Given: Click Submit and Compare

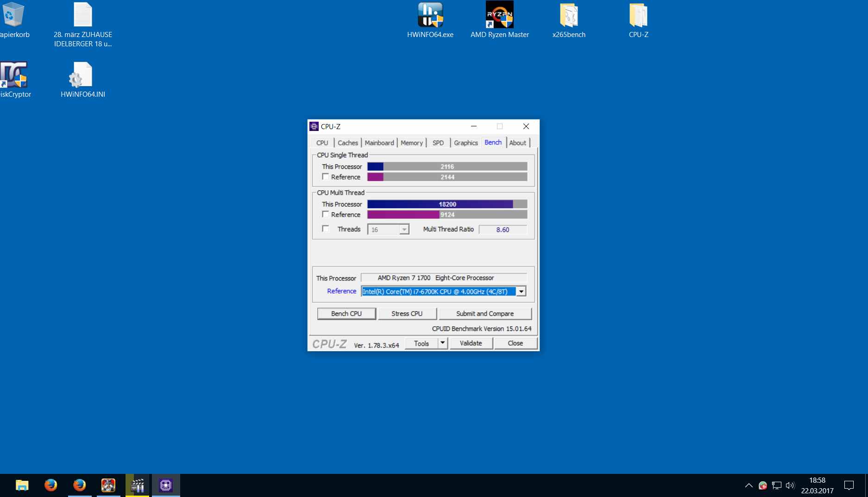Looking at the screenshot, I should coord(485,314).
